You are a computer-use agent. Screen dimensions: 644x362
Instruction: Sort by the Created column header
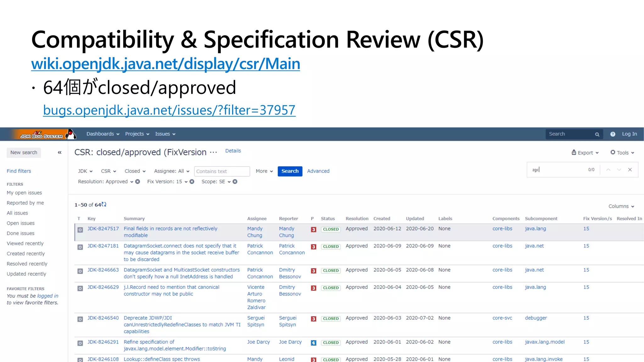point(382,219)
